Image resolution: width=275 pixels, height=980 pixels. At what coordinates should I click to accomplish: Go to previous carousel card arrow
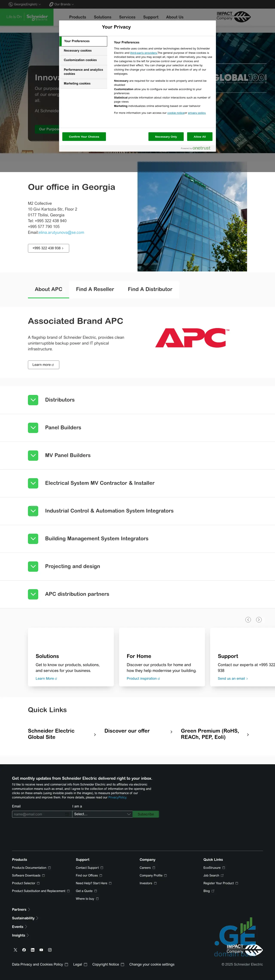click(248, 619)
